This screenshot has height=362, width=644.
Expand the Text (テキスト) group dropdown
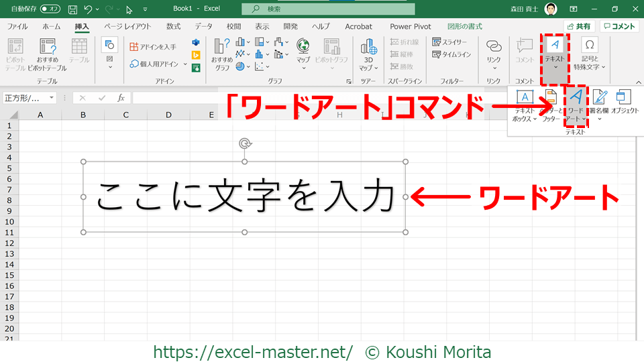click(555, 54)
